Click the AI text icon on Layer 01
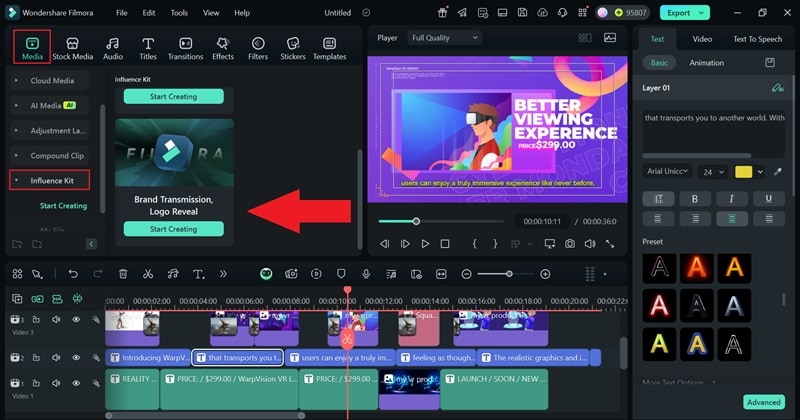Viewport: 800px width, 420px height. click(x=778, y=88)
